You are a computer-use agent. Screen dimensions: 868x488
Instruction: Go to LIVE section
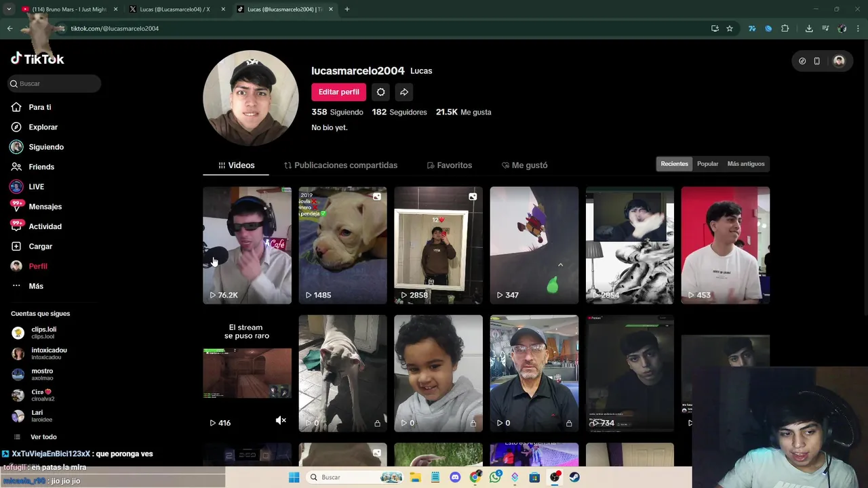36,186
